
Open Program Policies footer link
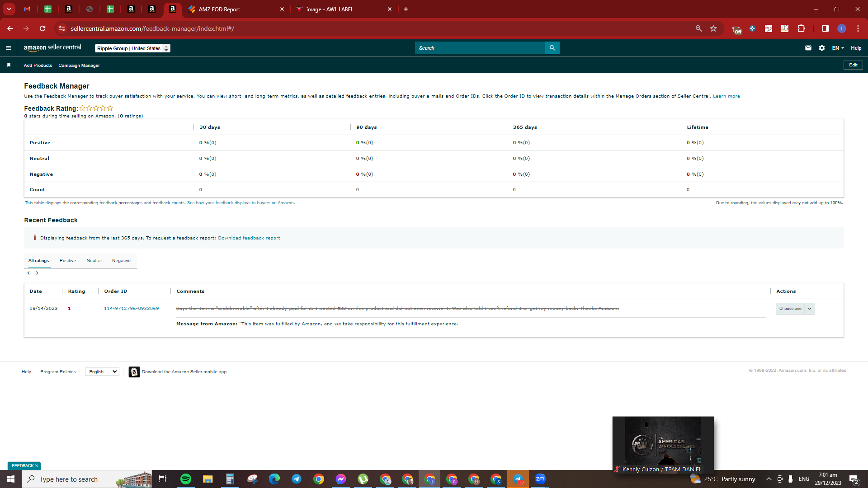point(58,372)
